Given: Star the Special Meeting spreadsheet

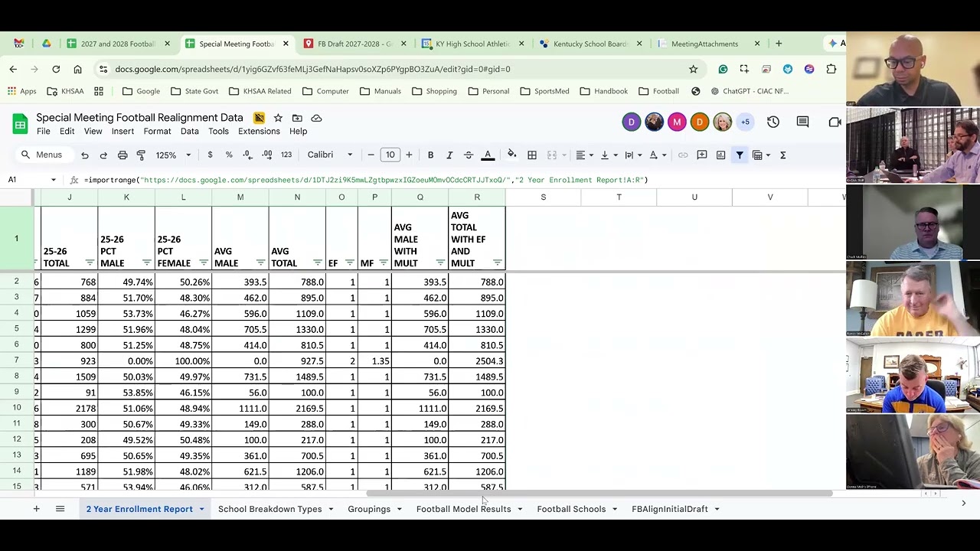Looking at the screenshot, I should tap(278, 118).
